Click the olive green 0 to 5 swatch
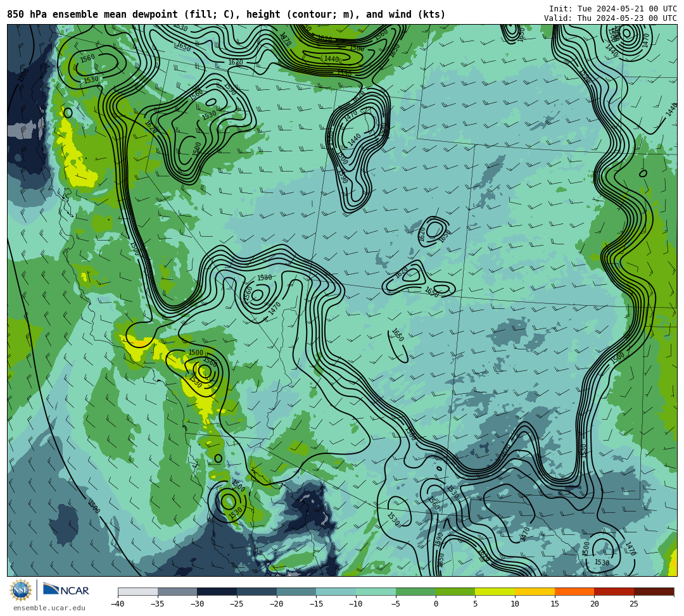This screenshot has width=684, height=616. pos(455,591)
